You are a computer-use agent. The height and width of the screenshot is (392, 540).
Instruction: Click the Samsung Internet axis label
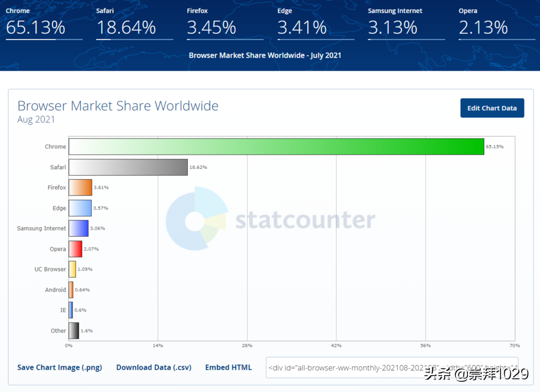pyautogui.click(x=41, y=228)
